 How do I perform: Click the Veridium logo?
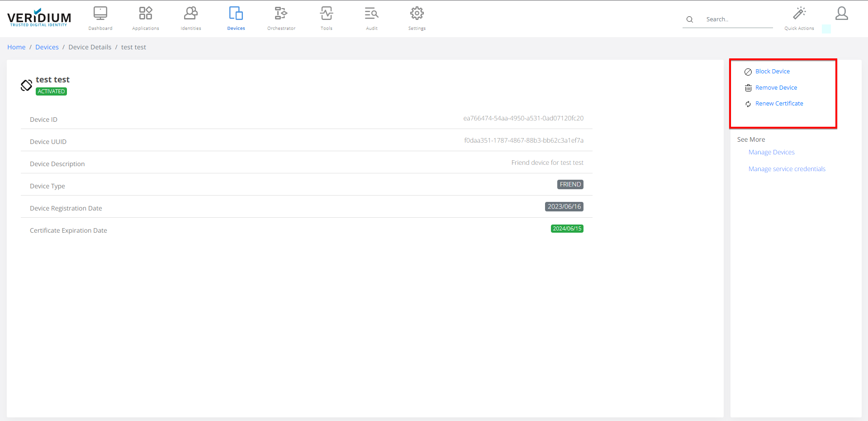pos(39,18)
